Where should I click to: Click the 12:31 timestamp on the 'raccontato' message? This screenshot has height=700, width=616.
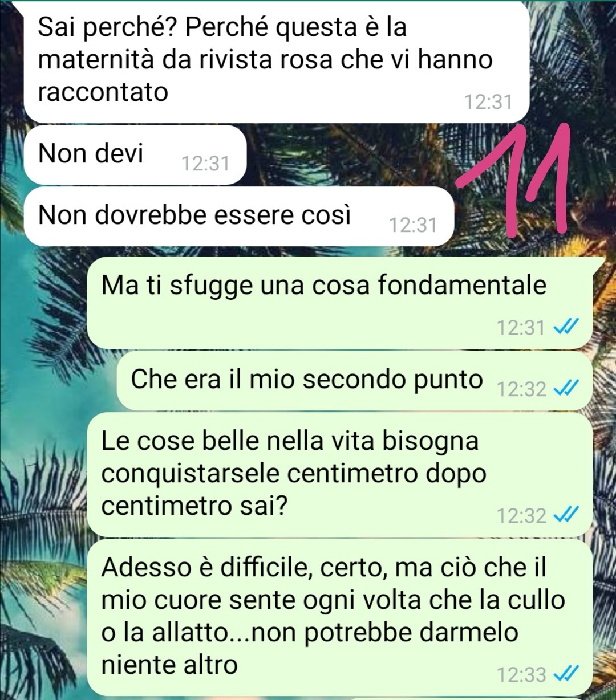488,103
